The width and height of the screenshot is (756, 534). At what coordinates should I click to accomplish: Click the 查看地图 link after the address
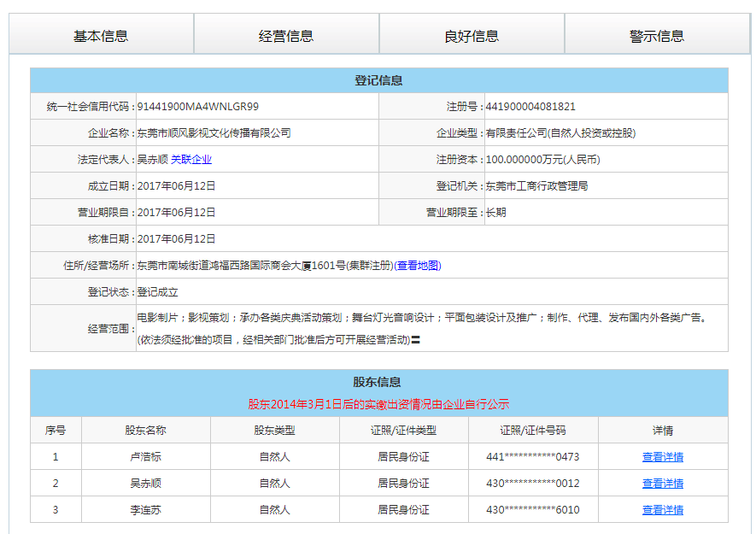(418, 266)
